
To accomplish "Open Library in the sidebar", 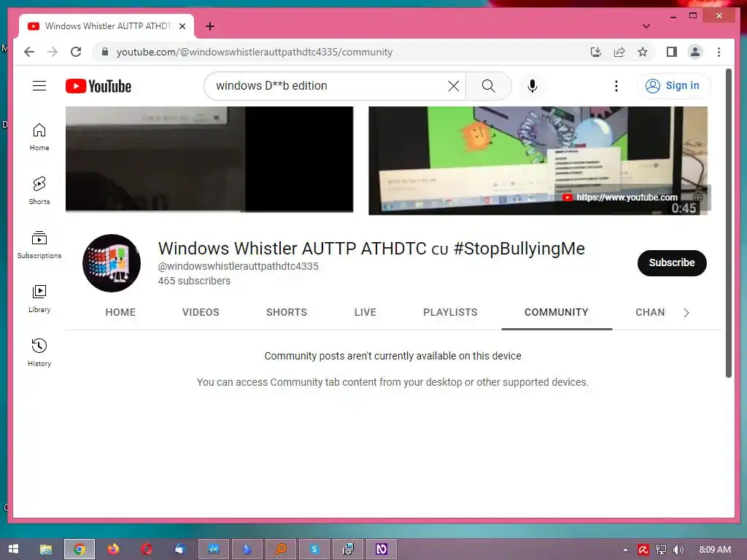I will tap(39, 298).
